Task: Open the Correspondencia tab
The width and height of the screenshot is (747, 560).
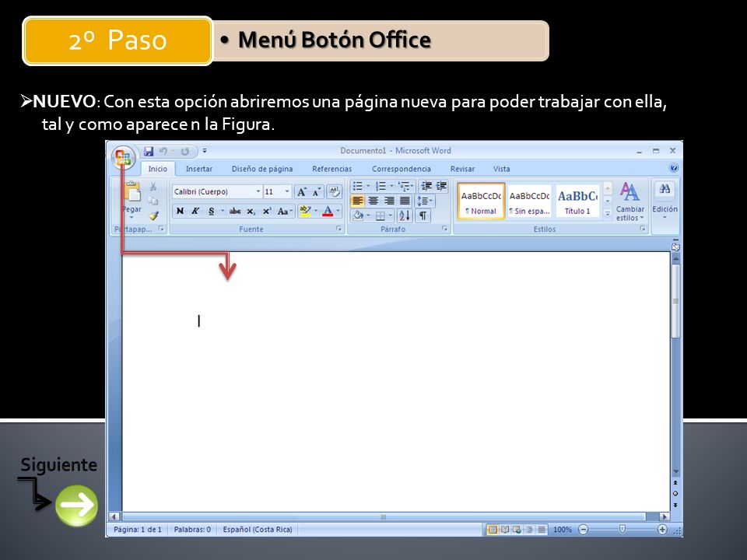Action: [402, 169]
